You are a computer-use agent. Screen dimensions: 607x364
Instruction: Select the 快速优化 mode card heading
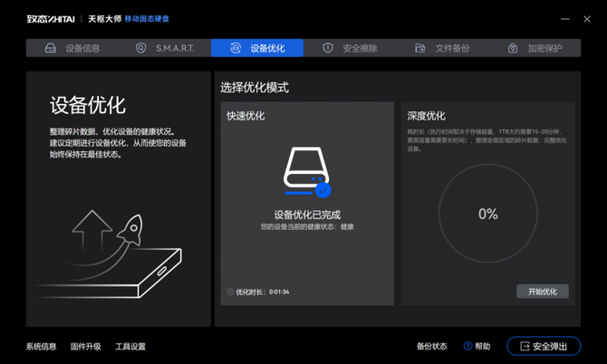click(x=246, y=116)
